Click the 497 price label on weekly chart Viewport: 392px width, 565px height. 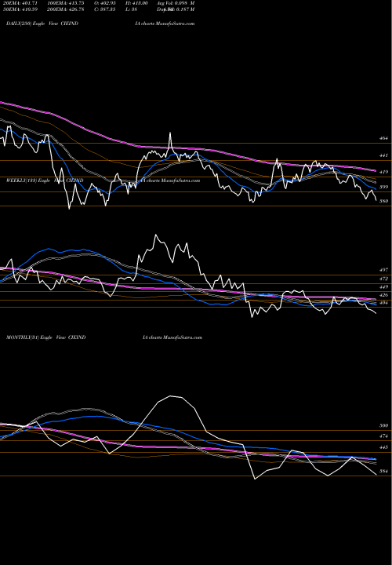(x=383, y=270)
